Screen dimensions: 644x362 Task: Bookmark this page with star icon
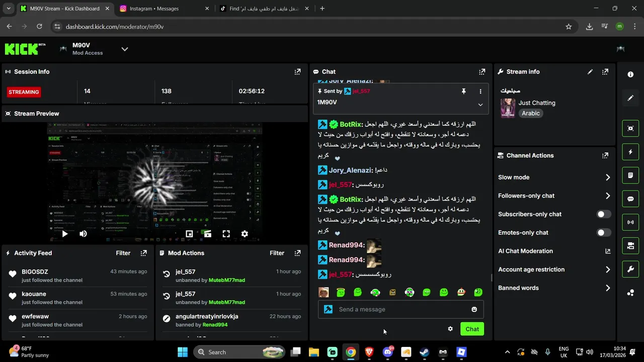569,27
